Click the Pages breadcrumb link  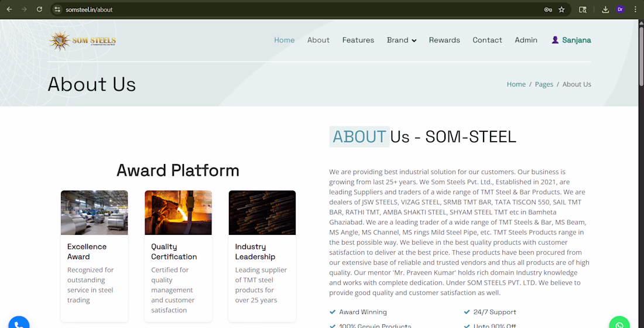[x=544, y=84]
